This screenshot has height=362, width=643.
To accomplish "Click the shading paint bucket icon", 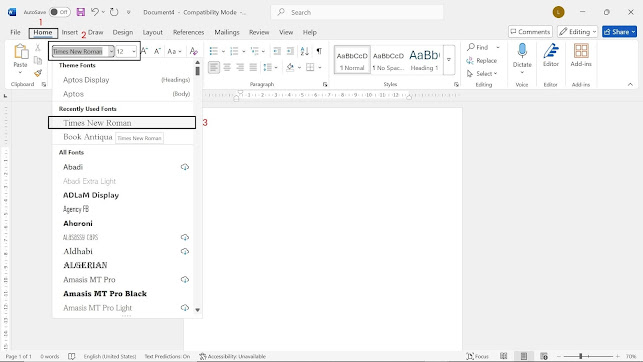I will [x=290, y=67].
